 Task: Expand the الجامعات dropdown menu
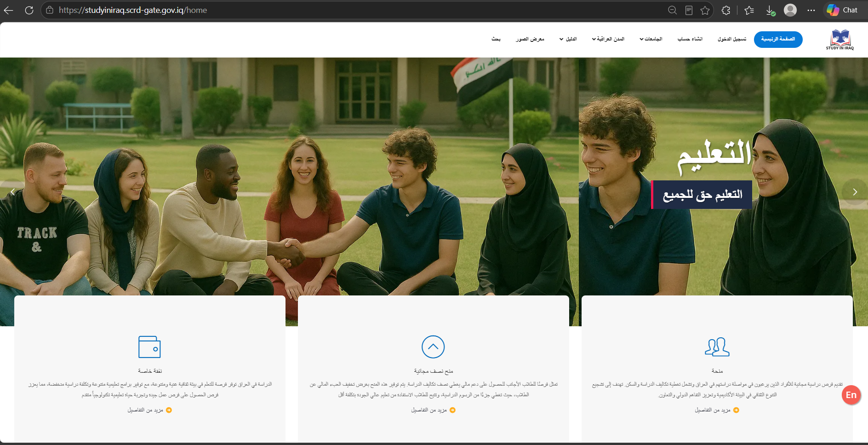(x=651, y=39)
